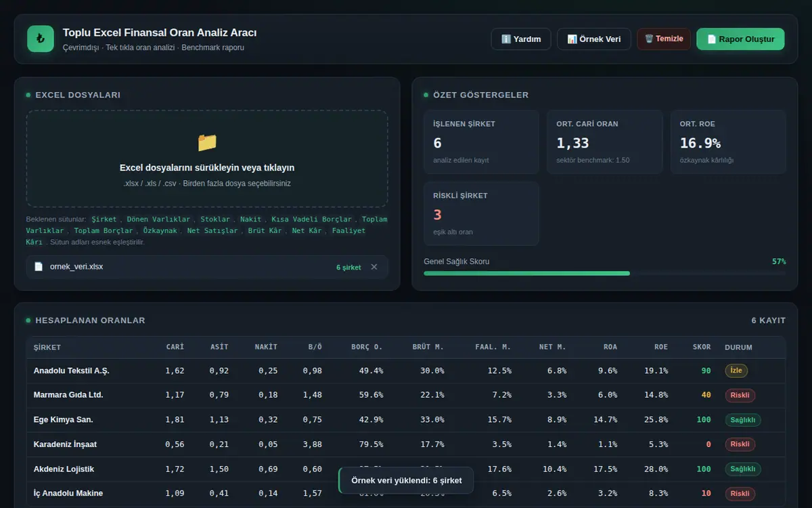This screenshot has height=508, width=812.
Task: Click the folder icon in the upload area
Action: pyautogui.click(x=207, y=142)
